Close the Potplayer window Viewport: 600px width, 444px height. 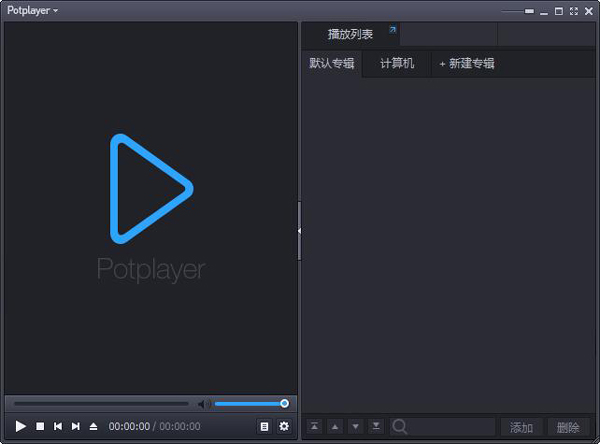tap(589, 11)
